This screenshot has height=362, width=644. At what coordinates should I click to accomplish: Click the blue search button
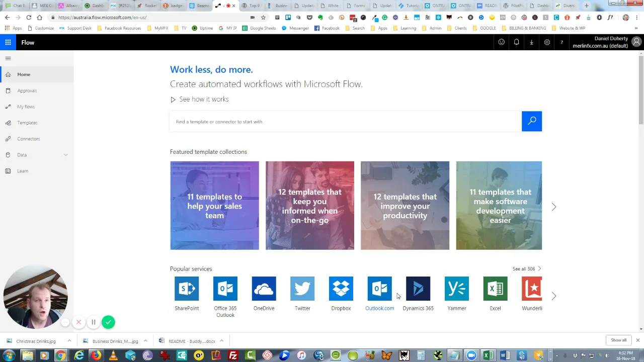532,121
